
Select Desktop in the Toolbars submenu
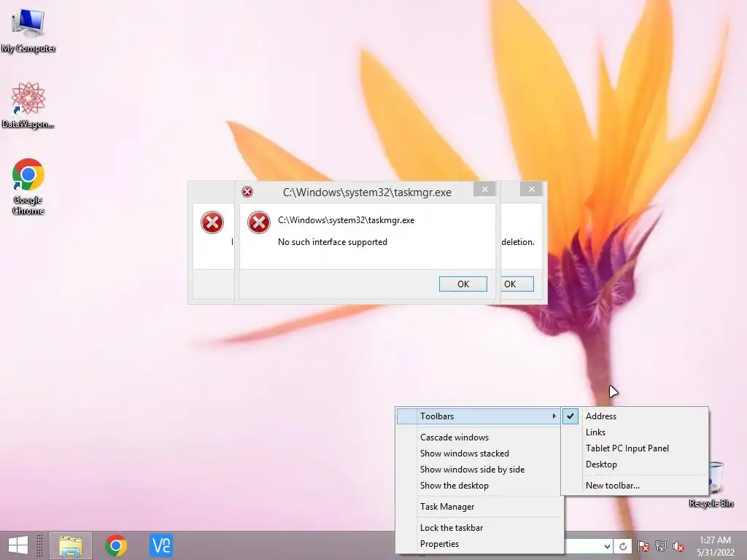tap(635, 464)
